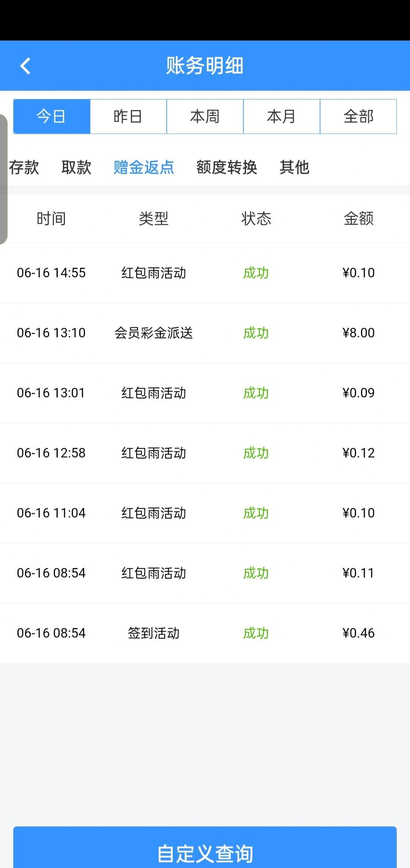410x868 pixels.
Task: Open the 取款 category
Action: click(x=76, y=167)
